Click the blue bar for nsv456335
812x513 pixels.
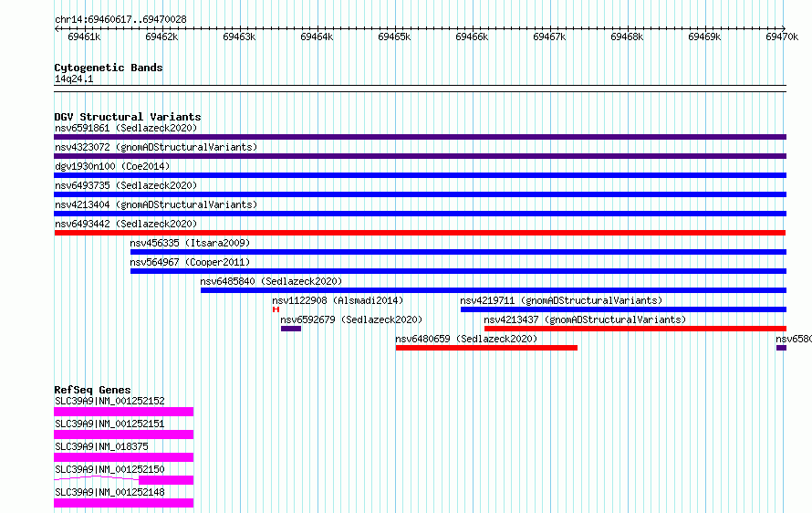(x=458, y=252)
